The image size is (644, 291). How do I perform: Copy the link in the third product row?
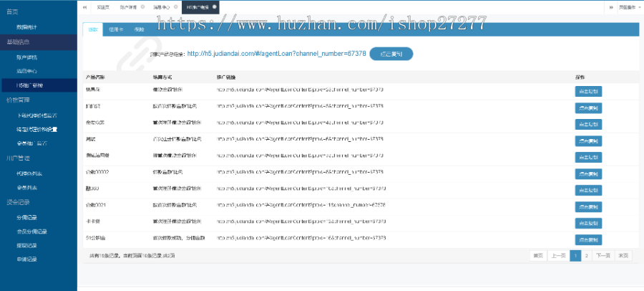[x=588, y=124]
